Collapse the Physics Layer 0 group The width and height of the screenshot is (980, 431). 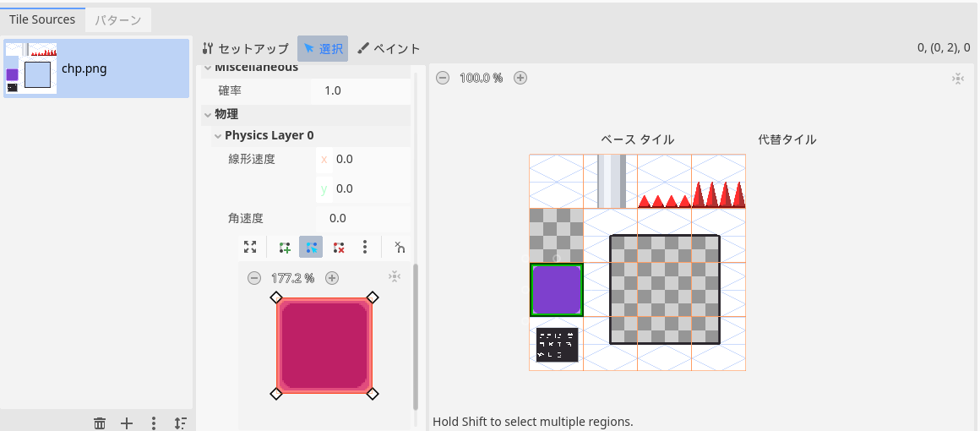(217, 135)
